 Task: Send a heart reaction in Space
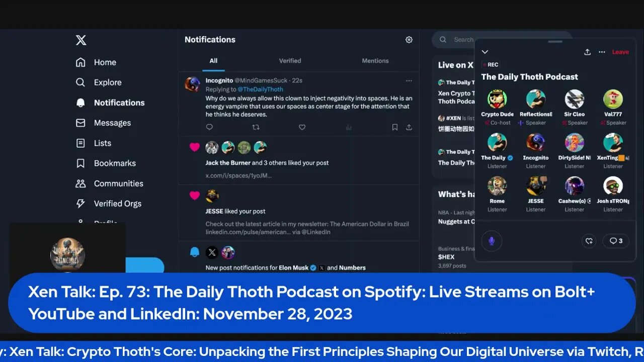point(589,241)
